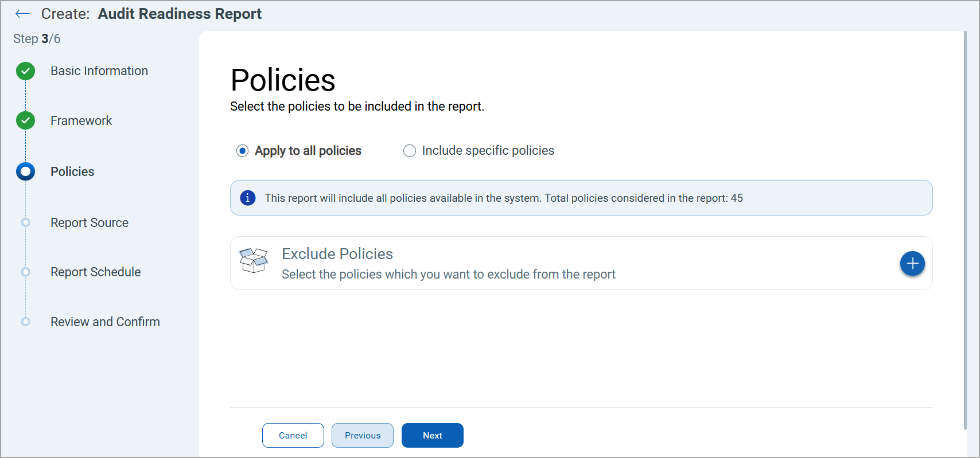Click the Step 3/6 indicator text
This screenshot has width=980, height=458.
pyautogui.click(x=37, y=39)
